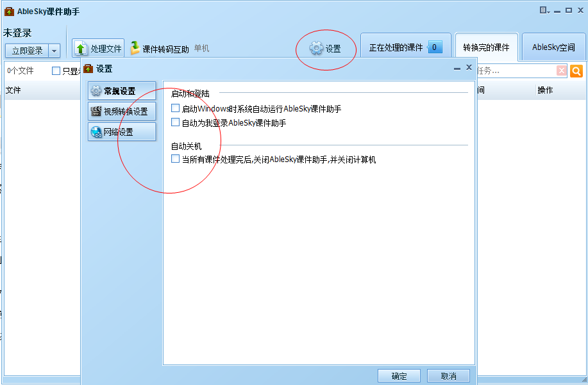Open 网络设置 network settings panel
Screen dimensions: 588x385
tap(121, 132)
